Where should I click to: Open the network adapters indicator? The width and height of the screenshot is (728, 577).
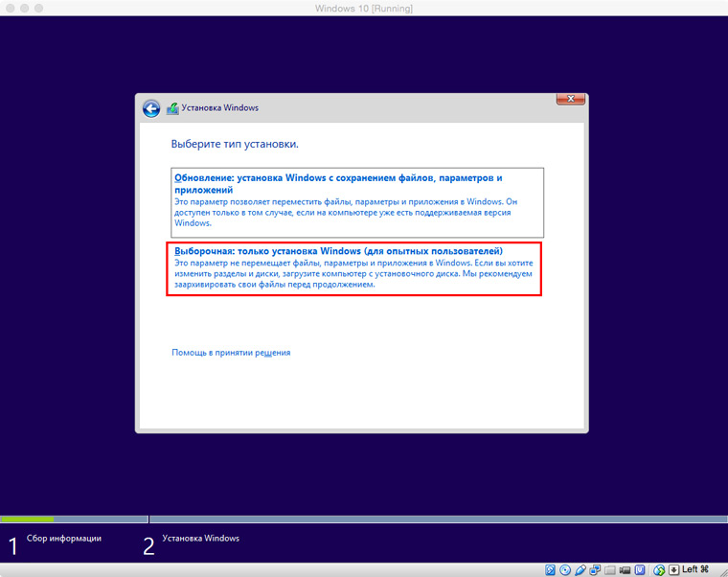(x=595, y=569)
